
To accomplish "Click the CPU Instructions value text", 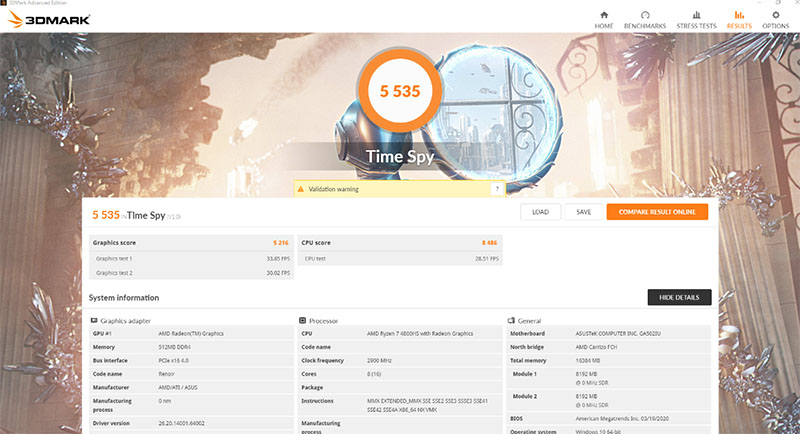I will (428, 405).
